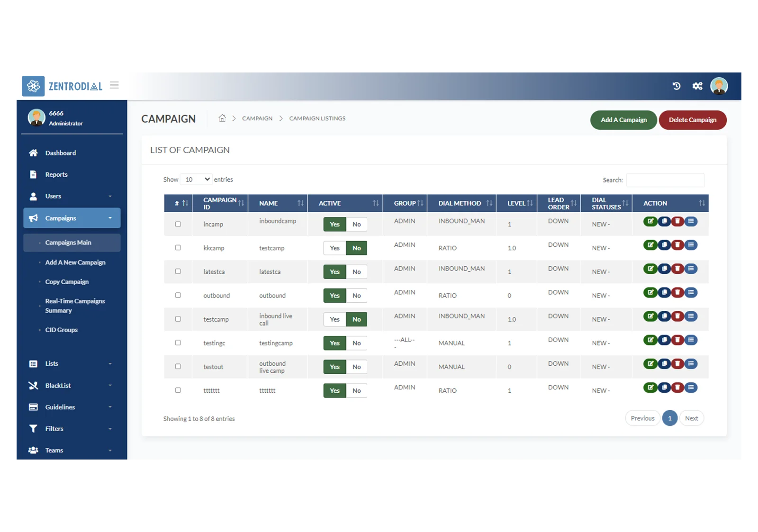The width and height of the screenshot is (758, 532).
Task: Go to Dashboard in the sidebar
Action: click(60, 153)
